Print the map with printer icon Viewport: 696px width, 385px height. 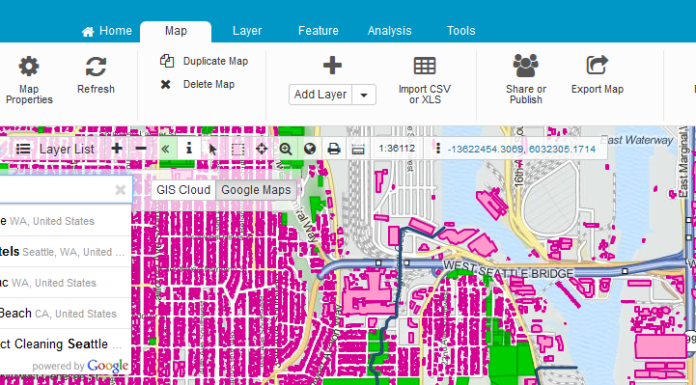[334, 149]
